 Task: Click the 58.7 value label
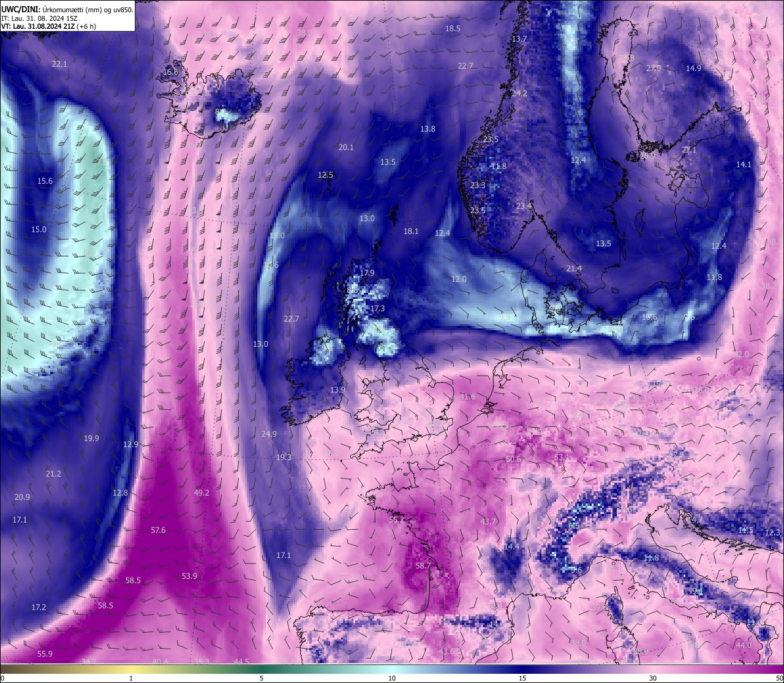(x=423, y=567)
